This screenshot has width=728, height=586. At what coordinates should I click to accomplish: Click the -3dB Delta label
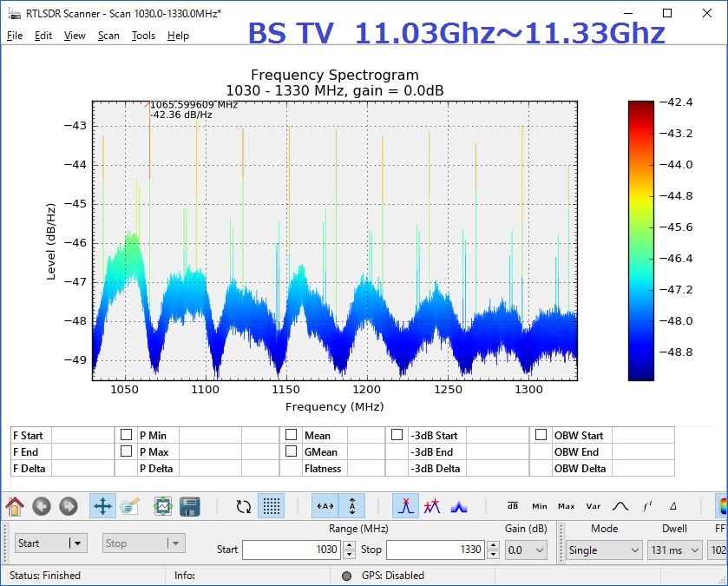click(x=435, y=468)
